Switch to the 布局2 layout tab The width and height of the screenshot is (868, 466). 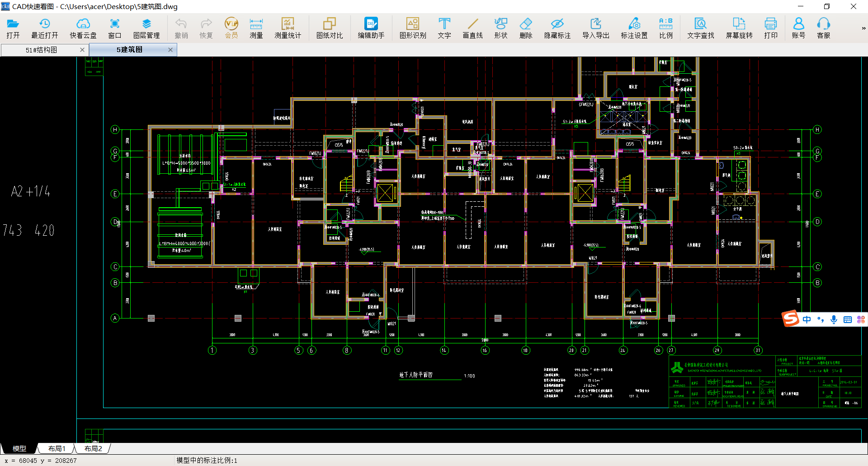coord(93,448)
